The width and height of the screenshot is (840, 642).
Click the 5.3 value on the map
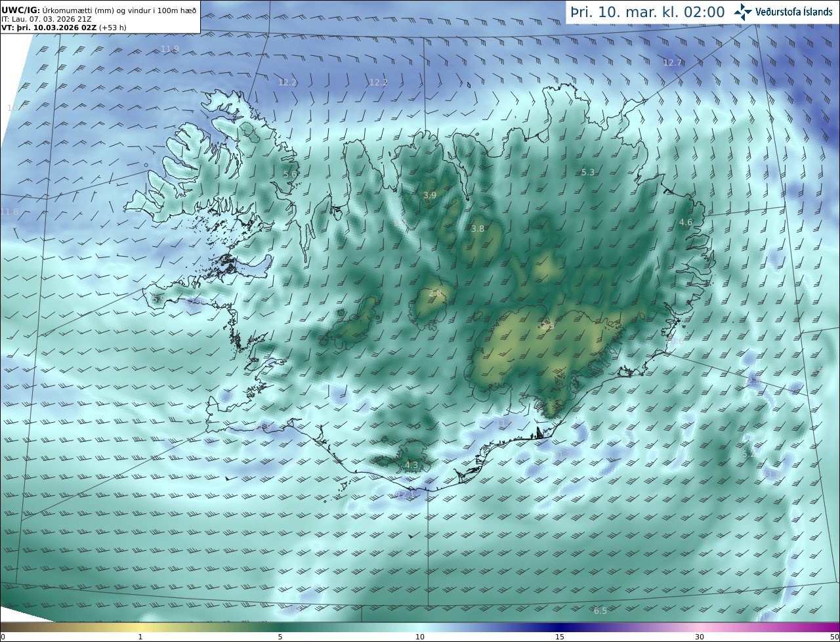(588, 172)
